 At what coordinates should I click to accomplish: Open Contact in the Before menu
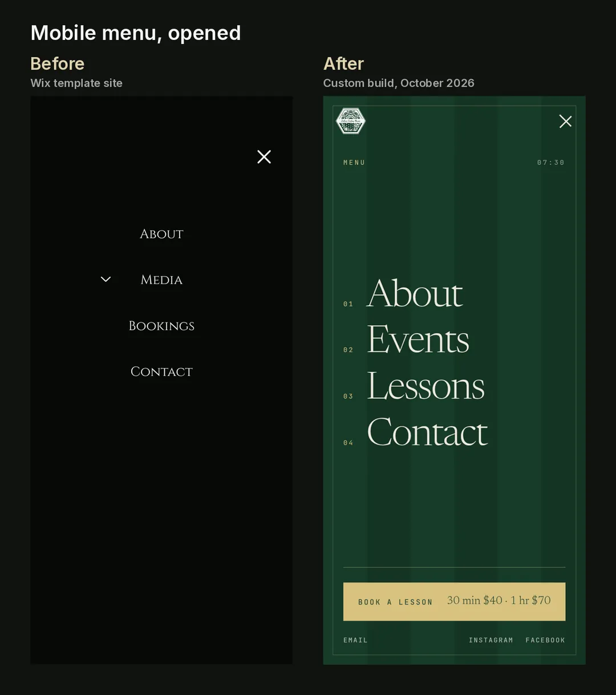click(x=161, y=371)
